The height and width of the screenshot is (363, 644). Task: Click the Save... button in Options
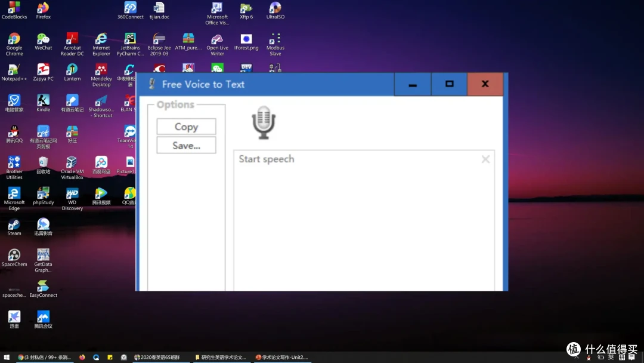point(186,146)
